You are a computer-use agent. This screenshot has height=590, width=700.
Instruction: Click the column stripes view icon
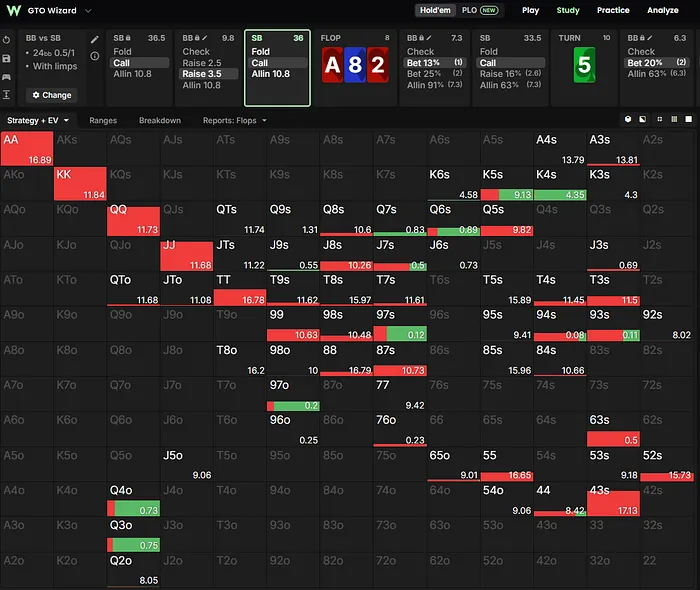[x=674, y=119]
